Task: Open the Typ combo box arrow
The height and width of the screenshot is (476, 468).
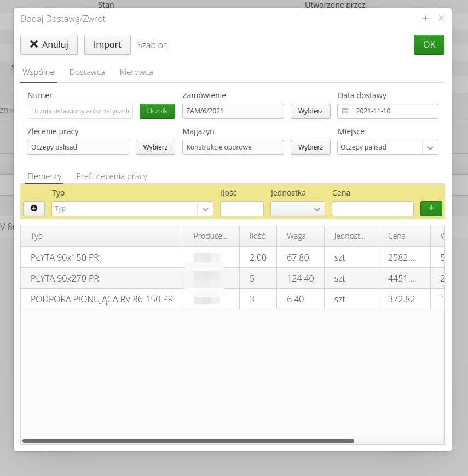Action: (x=206, y=209)
